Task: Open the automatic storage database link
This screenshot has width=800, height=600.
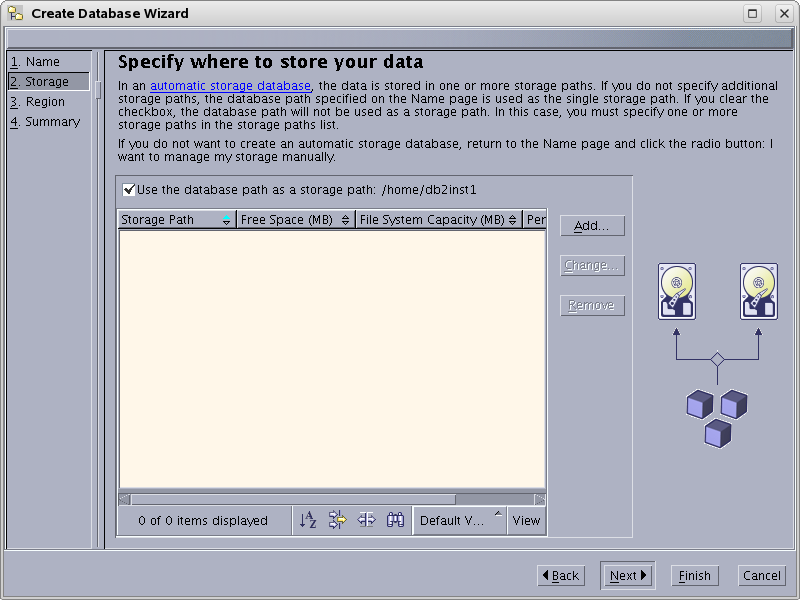Action: [x=231, y=86]
